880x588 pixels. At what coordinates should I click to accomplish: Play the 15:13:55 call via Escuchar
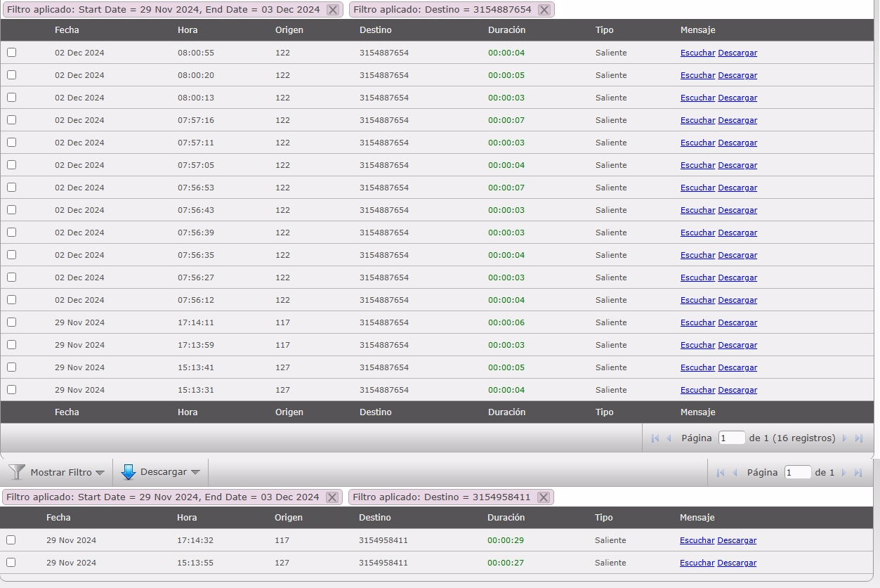pos(697,563)
